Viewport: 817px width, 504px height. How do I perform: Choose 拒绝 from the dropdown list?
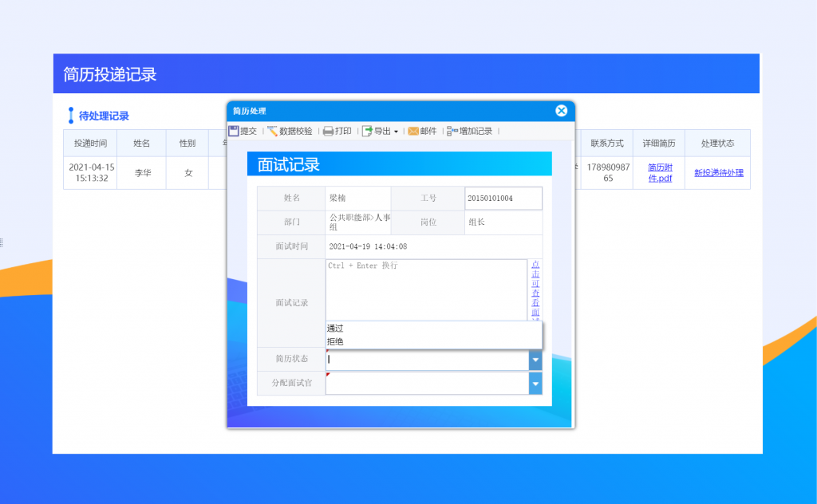coord(336,341)
